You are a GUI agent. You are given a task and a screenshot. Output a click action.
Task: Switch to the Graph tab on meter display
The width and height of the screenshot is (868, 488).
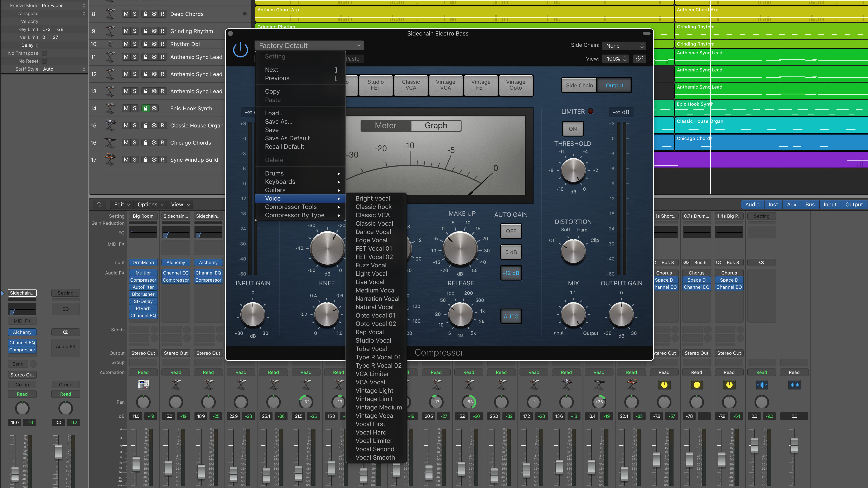[x=436, y=125]
